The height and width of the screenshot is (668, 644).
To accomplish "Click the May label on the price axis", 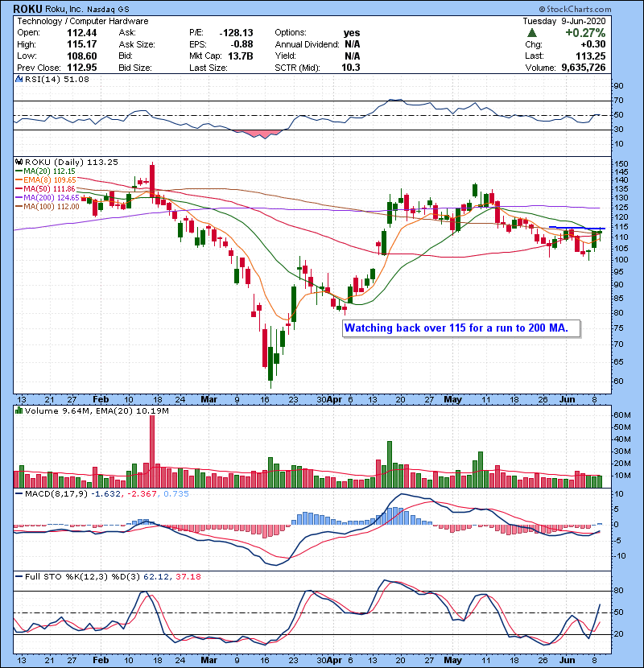I will (x=452, y=400).
